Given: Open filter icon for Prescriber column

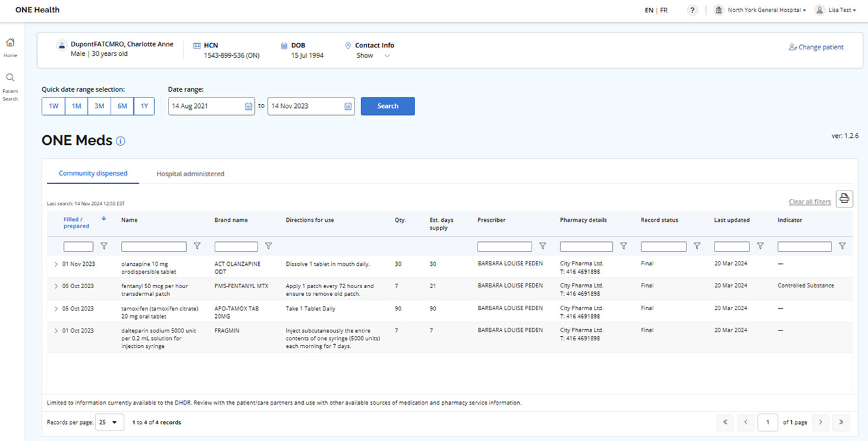Looking at the screenshot, I should [x=543, y=247].
